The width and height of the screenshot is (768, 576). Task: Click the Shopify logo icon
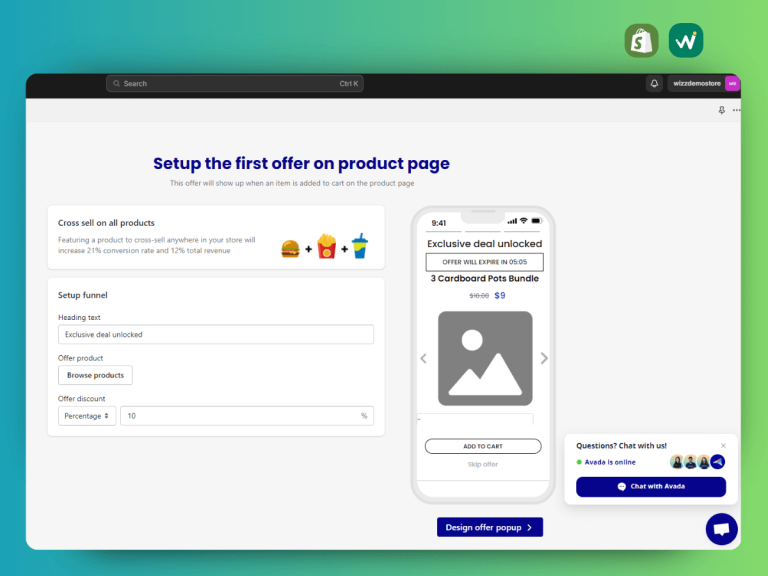tap(641, 41)
